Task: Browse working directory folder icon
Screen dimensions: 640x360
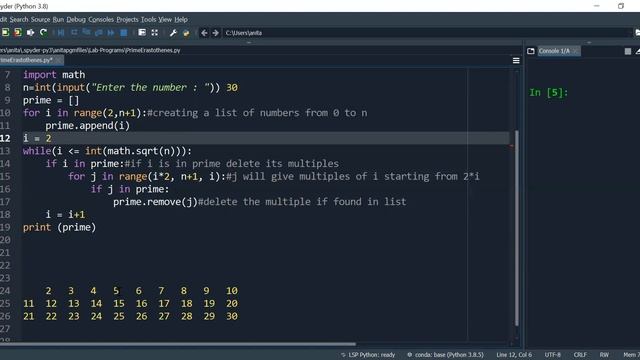Action: (637, 33)
